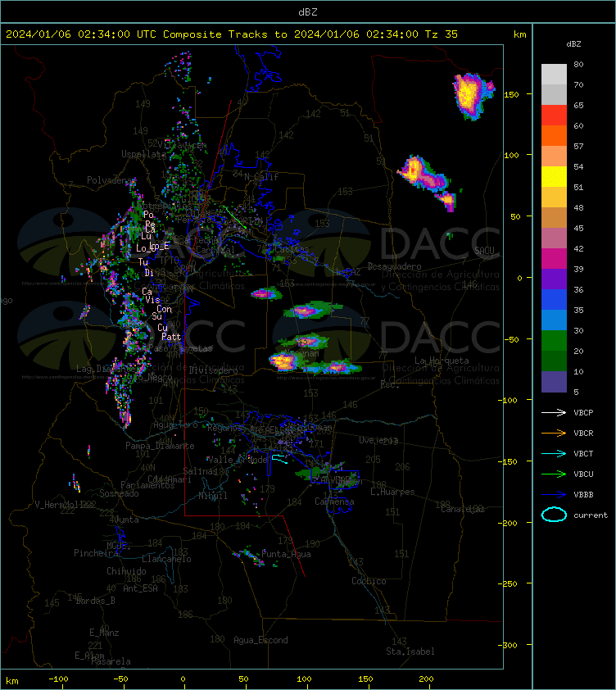Click the Desaguadero place label
The height and width of the screenshot is (690, 616).
click(394, 266)
